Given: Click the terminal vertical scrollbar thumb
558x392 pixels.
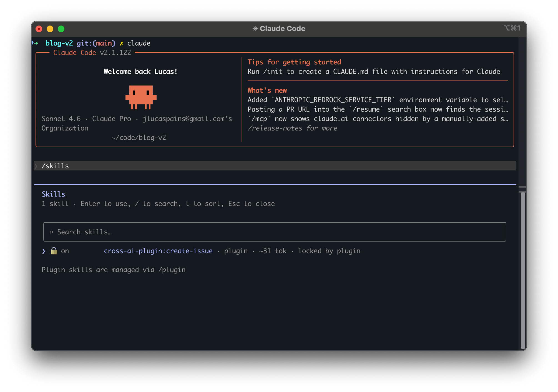Looking at the screenshot, I should 523,271.
